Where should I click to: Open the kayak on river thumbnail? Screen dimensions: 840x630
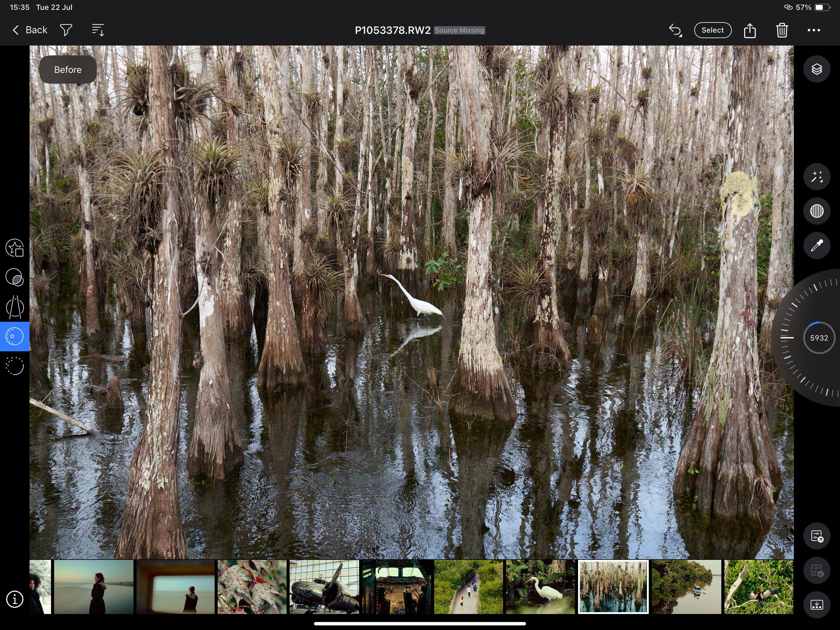[x=687, y=587]
